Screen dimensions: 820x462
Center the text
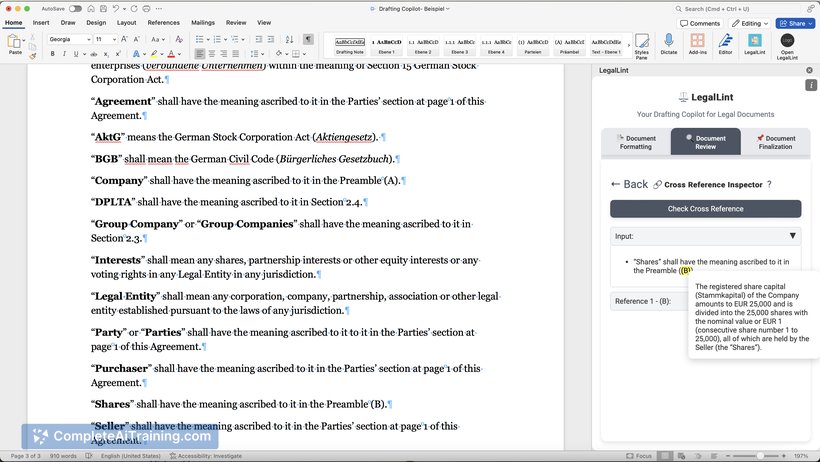pyautogui.click(x=212, y=54)
